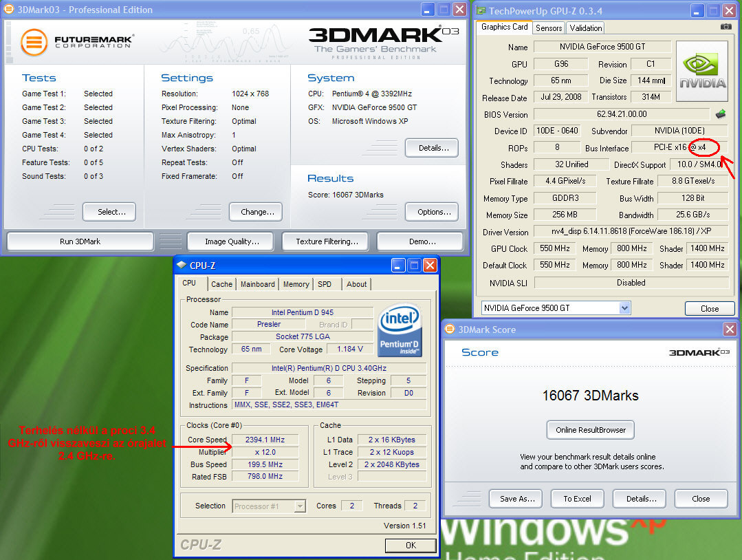
Task: Open the Image Quality... button
Action: point(230,241)
